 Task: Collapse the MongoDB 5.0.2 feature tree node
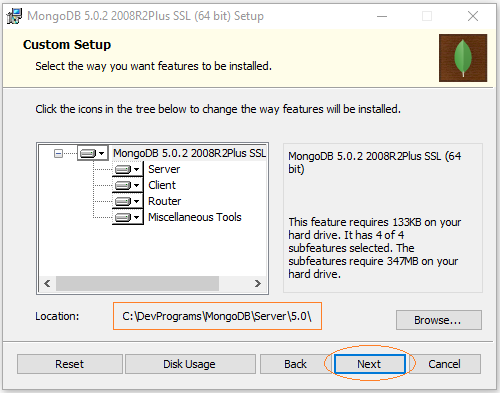(x=58, y=154)
